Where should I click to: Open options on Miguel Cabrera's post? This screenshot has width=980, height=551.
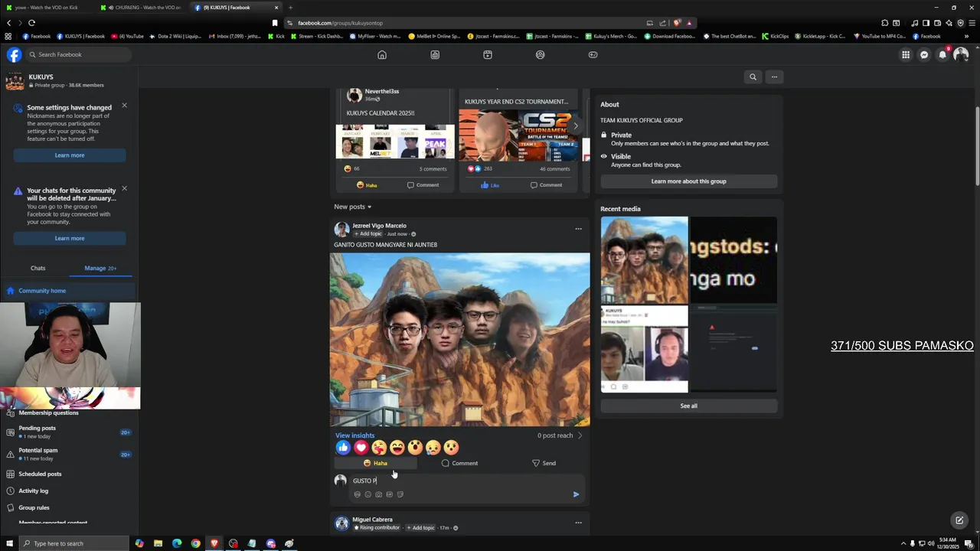pyautogui.click(x=578, y=523)
